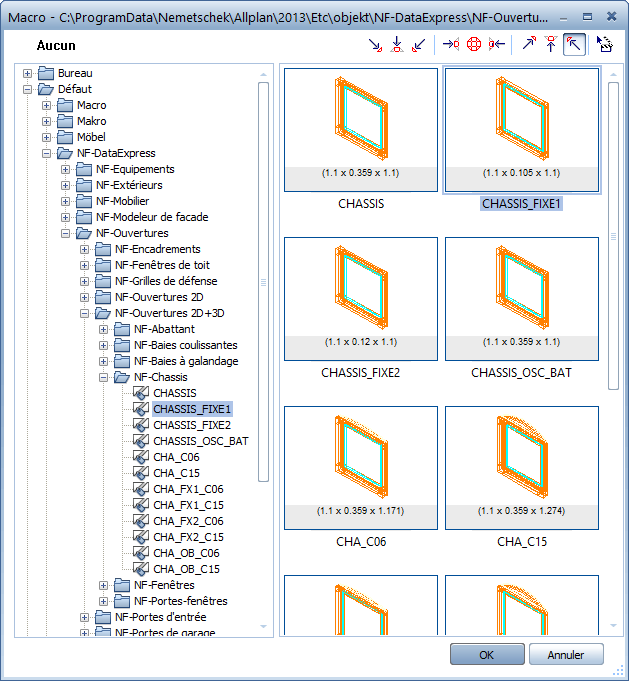Set insertion point to middle-right anchor
The image size is (629, 681).
coord(451,44)
